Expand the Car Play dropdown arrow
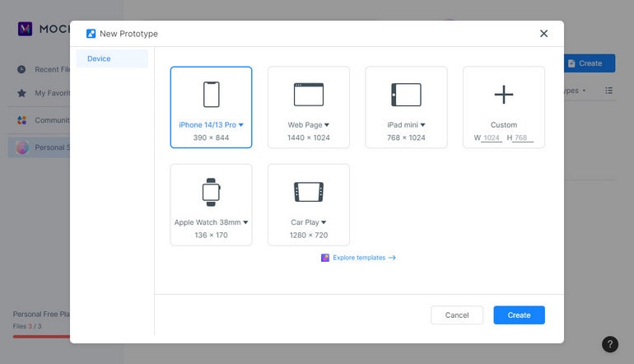The height and width of the screenshot is (364, 634). tap(324, 222)
